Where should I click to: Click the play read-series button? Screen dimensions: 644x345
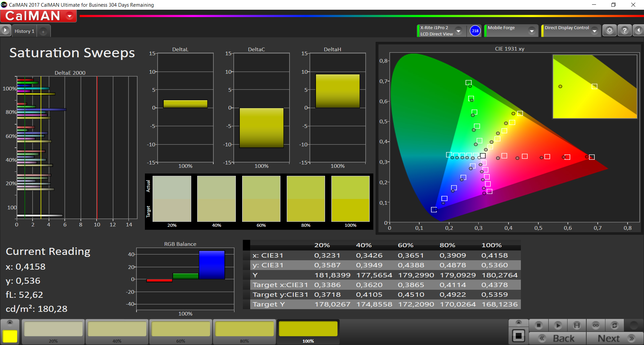[558, 325]
